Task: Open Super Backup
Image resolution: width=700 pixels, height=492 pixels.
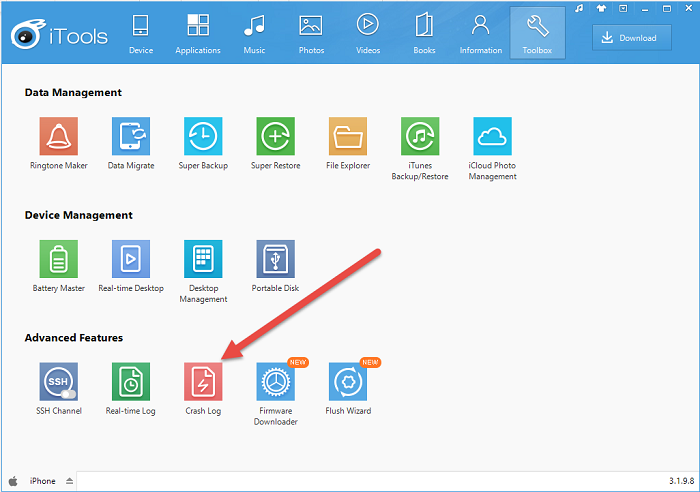Action: [203, 136]
